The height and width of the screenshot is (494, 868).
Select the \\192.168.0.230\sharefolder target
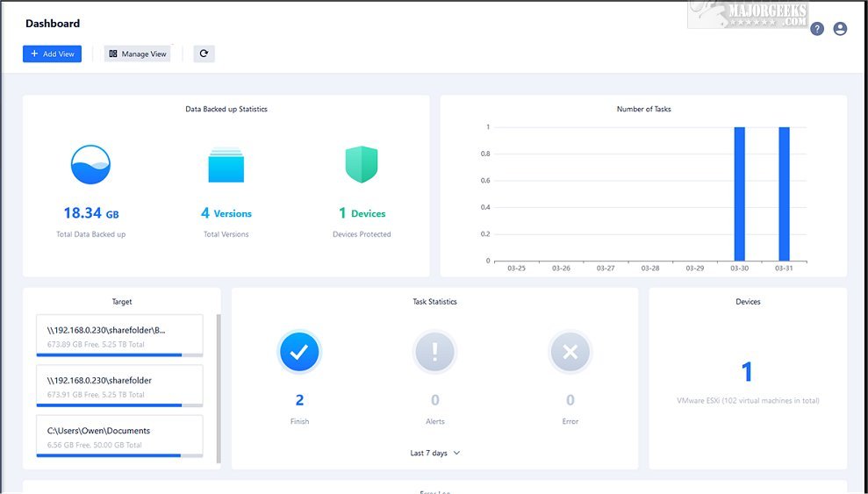point(119,386)
